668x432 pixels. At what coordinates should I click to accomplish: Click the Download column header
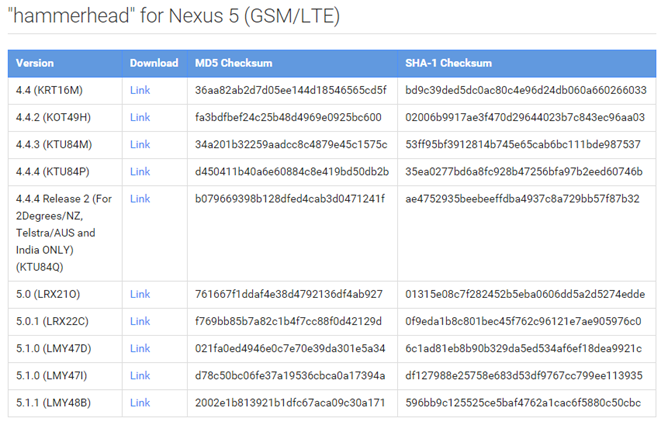coord(154,63)
